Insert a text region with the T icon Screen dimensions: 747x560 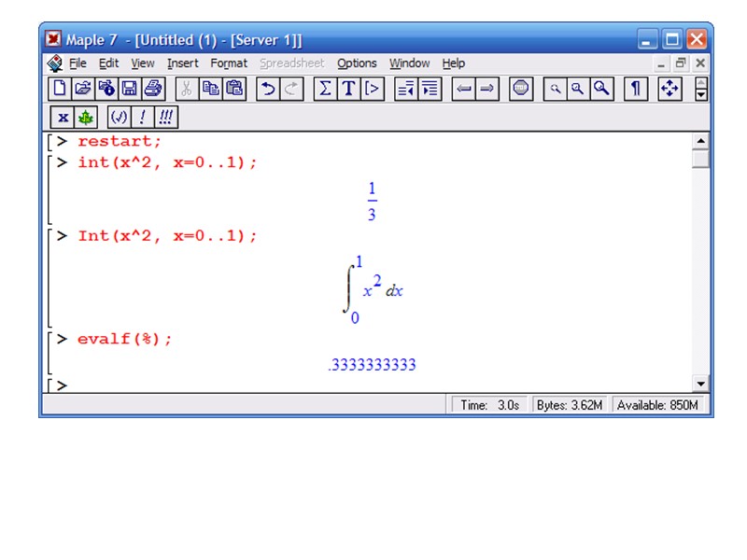348,89
